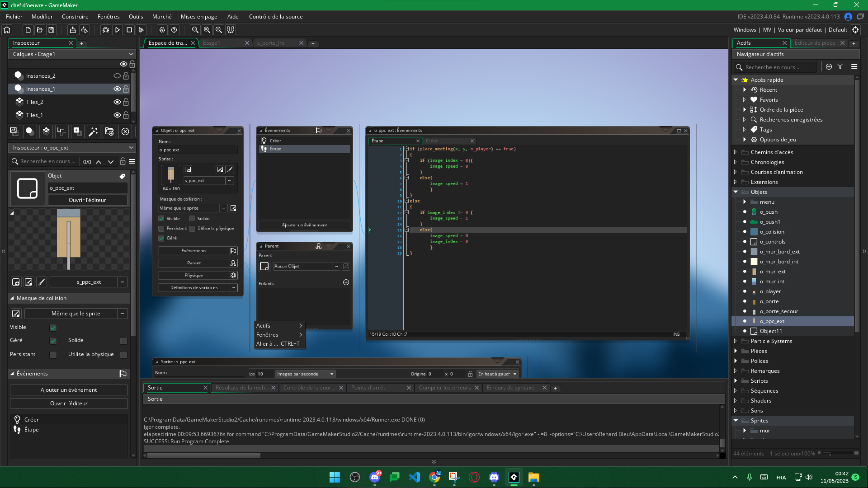This screenshot has width=868, height=488.
Task: Start debugging with the bug icon
Action: tap(105, 30)
